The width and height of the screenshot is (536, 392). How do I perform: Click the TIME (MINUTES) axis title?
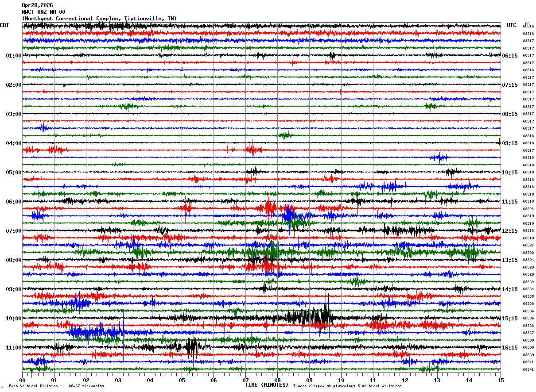pyautogui.click(x=267, y=385)
